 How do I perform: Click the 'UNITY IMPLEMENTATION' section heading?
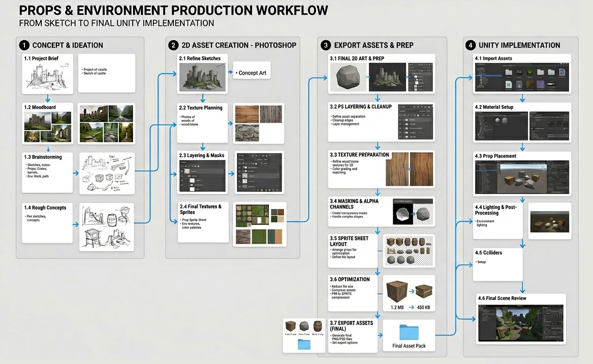point(519,45)
